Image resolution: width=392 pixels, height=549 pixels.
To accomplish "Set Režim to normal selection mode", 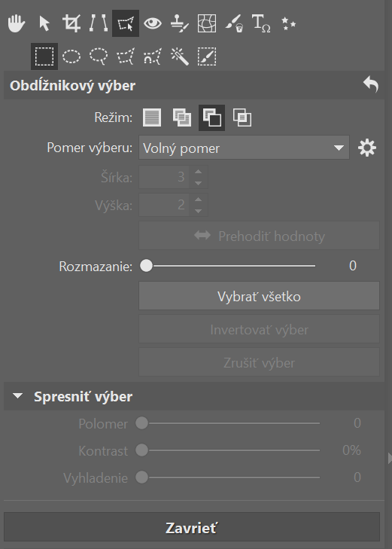I will (x=152, y=117).
